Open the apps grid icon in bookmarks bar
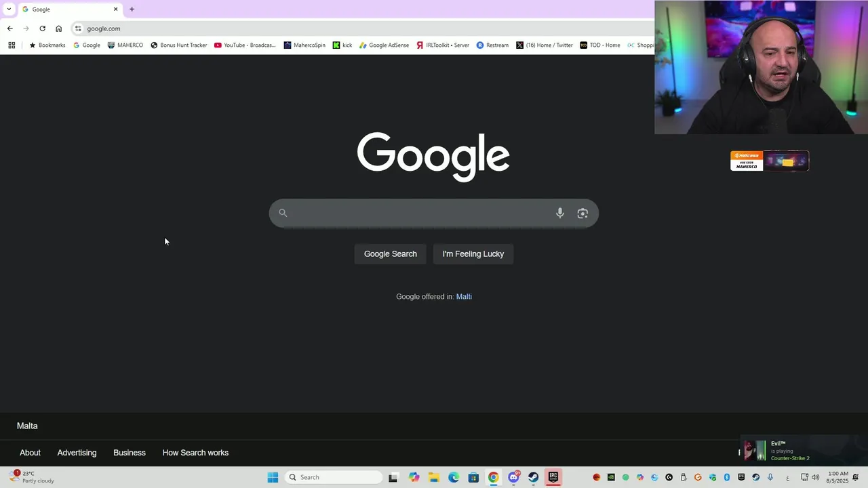The height and width of the screenshot is (488, 868). click(x=12, y=45)
